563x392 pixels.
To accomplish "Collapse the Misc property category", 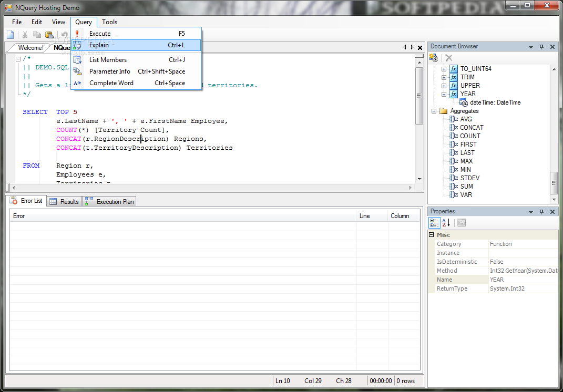I will [432, 235].
